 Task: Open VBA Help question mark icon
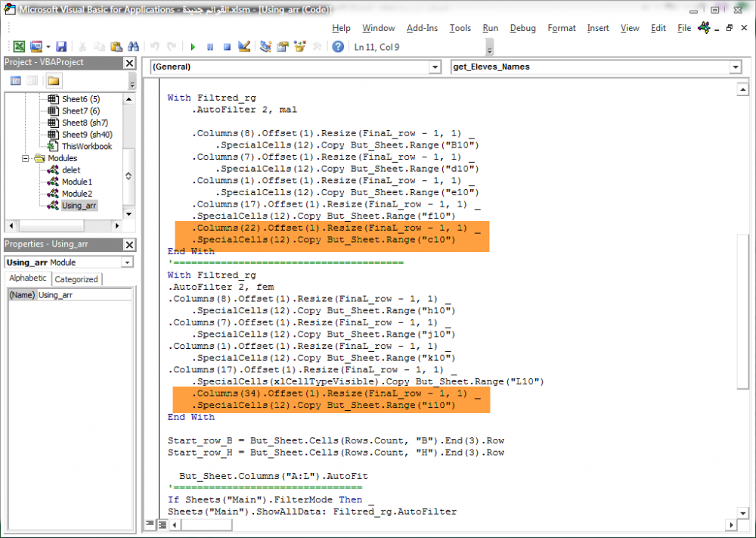[338, 47]
